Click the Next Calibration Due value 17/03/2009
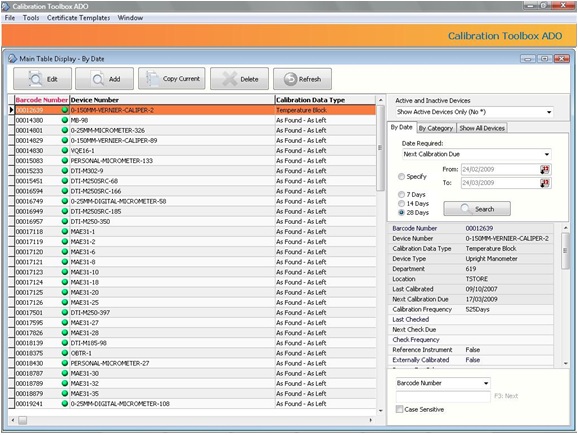 click(x=481, y=299)
